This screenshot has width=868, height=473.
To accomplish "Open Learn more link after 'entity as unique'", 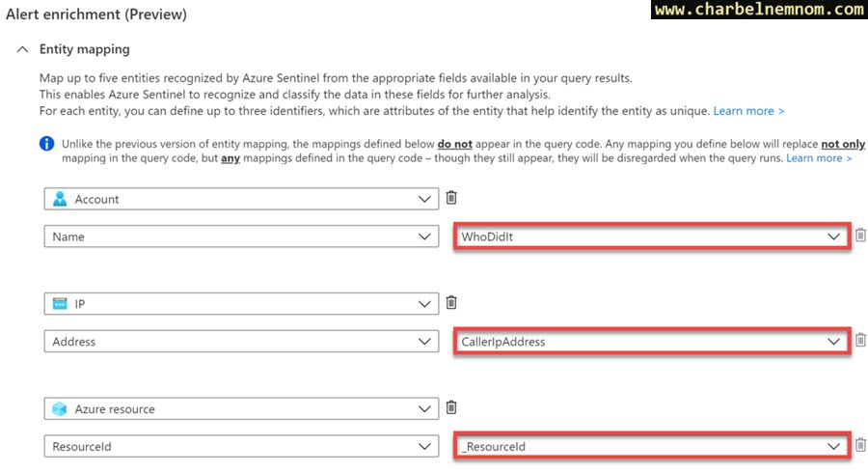I will [x=748, y=111].
